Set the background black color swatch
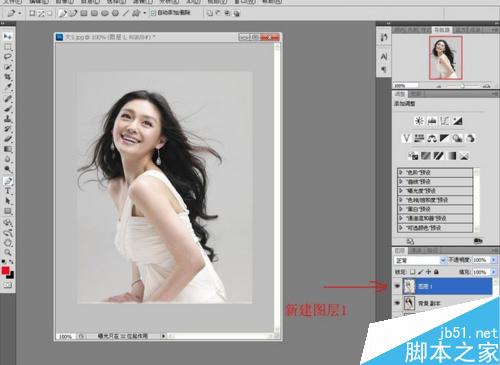This screenshot has width=500, height=365. coord(11,276)
